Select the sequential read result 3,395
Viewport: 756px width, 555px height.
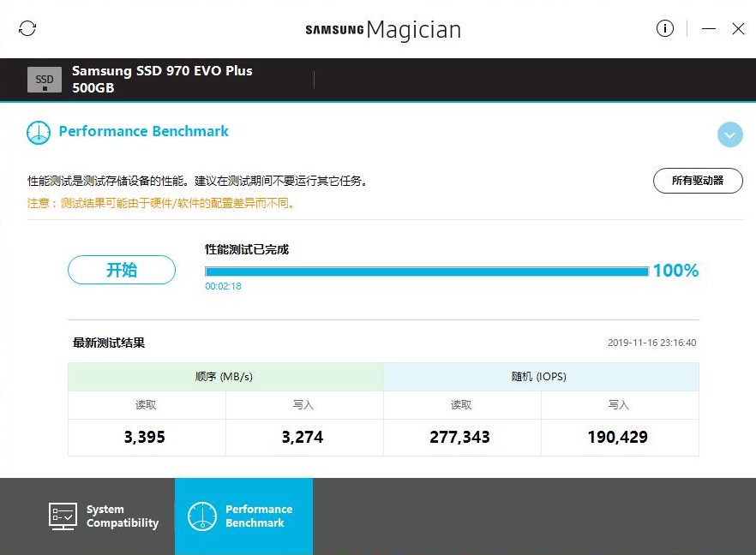[x=144, y=437]
